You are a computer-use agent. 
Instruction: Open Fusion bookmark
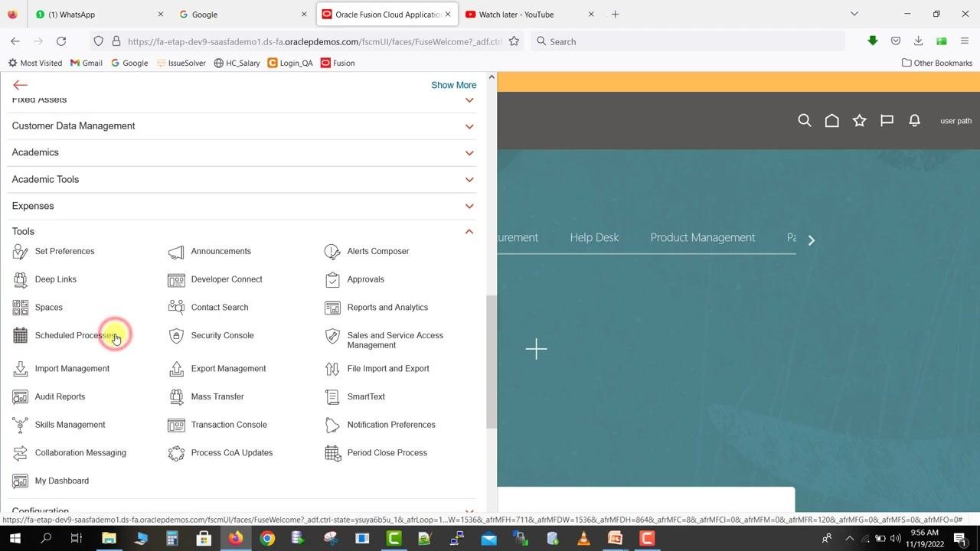338,63
